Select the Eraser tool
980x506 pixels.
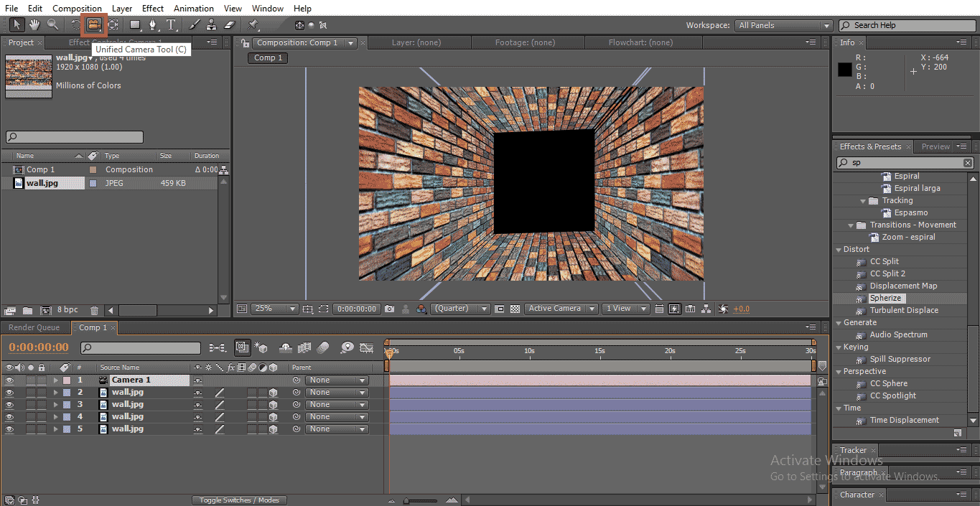pyautogui.click(x=230, y=25)
